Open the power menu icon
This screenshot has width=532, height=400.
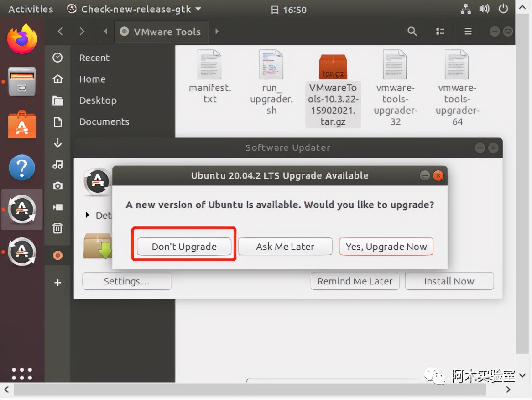point(503,9)
